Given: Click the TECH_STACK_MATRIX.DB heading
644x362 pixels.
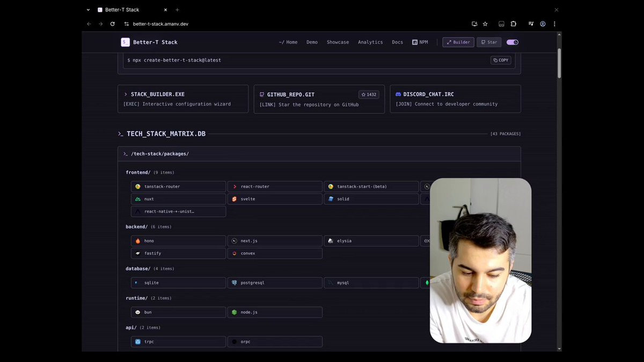Looking at the screenshot, I should coord(166,134).
